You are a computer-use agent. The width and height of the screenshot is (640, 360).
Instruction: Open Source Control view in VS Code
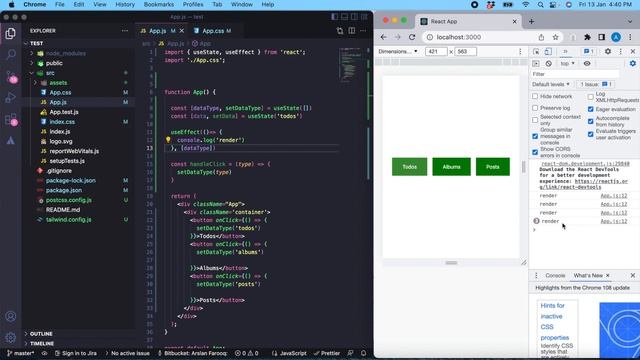tap(11, 77)
